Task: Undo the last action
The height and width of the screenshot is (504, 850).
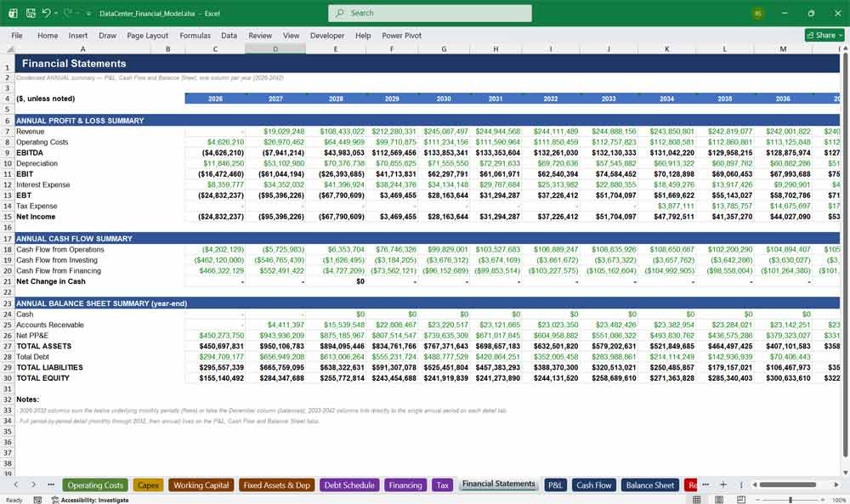Action: click(x=47, y=13)
